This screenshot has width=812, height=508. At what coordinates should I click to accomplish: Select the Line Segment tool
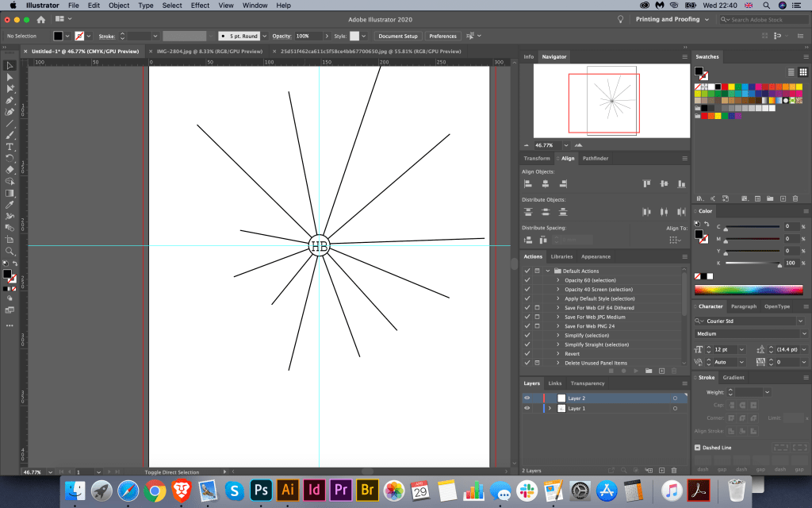[10, 124]
